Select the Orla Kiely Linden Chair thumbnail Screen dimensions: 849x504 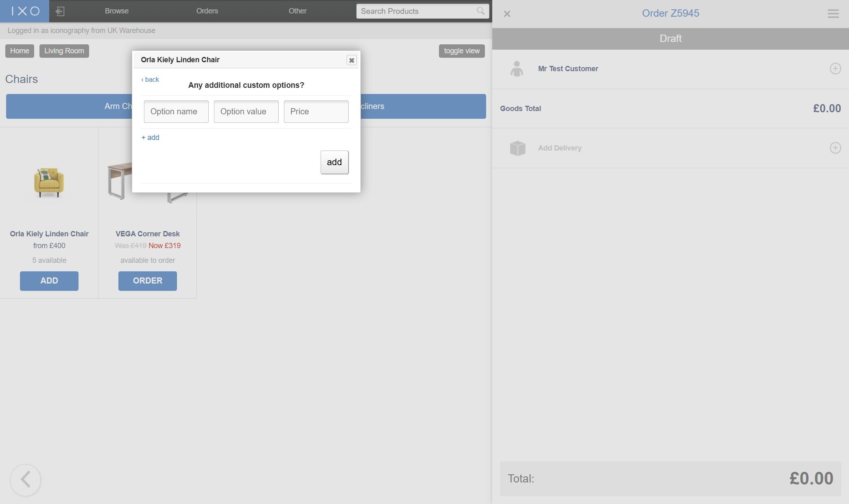point(49,182)
